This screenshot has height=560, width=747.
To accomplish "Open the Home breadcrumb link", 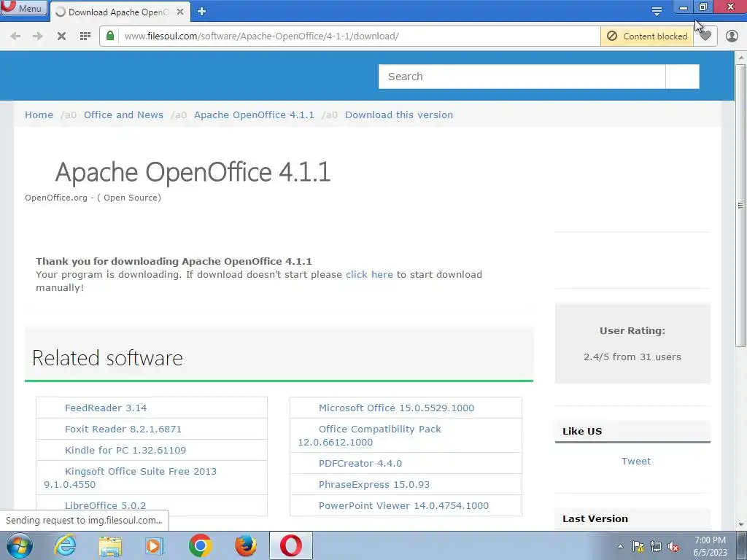I will [x=39, y=114].
